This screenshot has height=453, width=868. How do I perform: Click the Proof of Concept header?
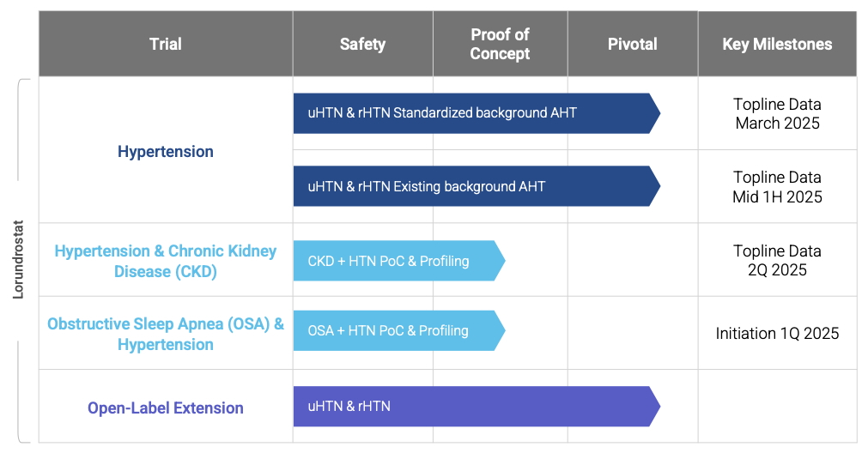coord(500,44)
